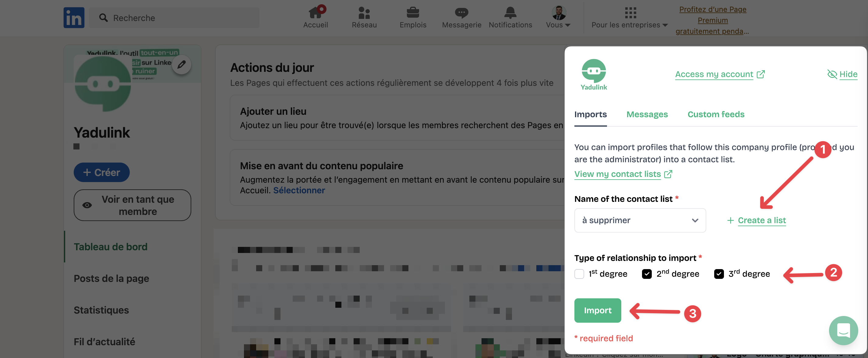The height and width of the screenshot is (358, 868).
Task: Open the Intercom chat bubble
Action: pos(843,330)
